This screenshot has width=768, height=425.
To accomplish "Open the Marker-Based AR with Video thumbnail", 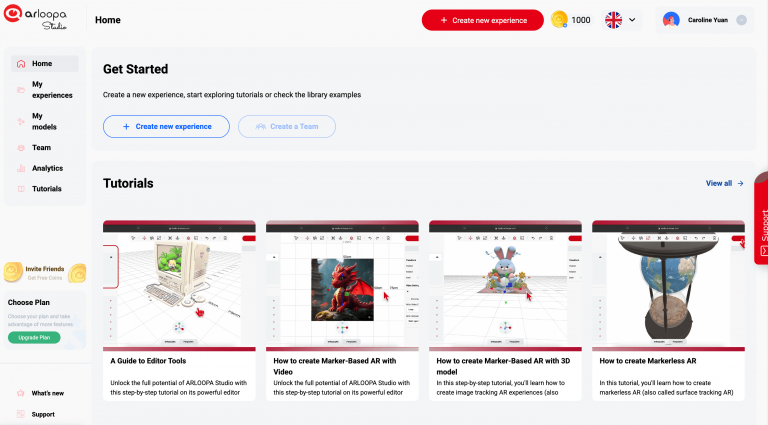I will pos(342,283).
